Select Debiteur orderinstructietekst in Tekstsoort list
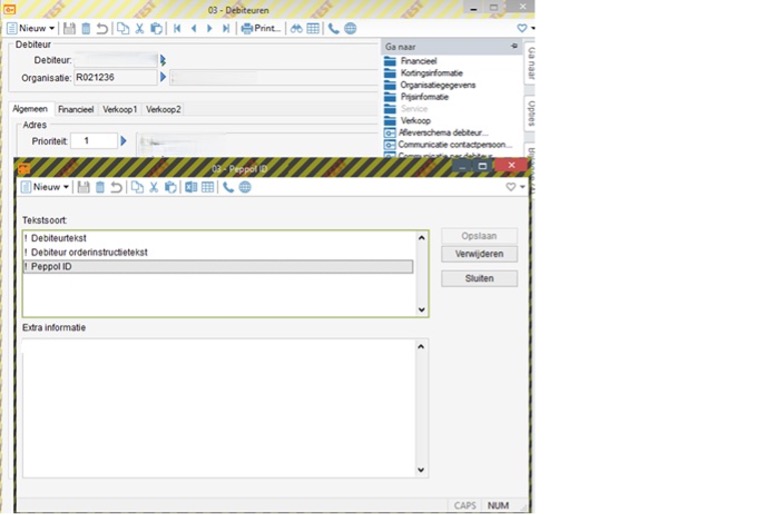 (x=89, y=253)
